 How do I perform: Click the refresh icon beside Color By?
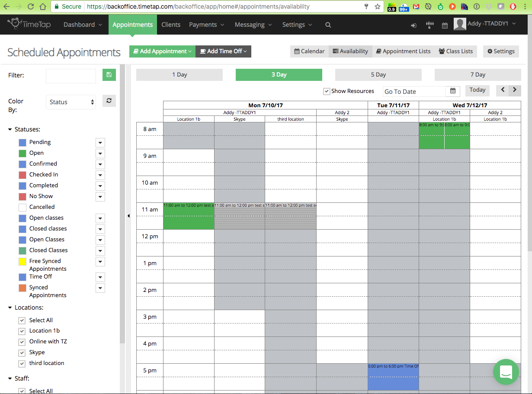coord(109,101)
